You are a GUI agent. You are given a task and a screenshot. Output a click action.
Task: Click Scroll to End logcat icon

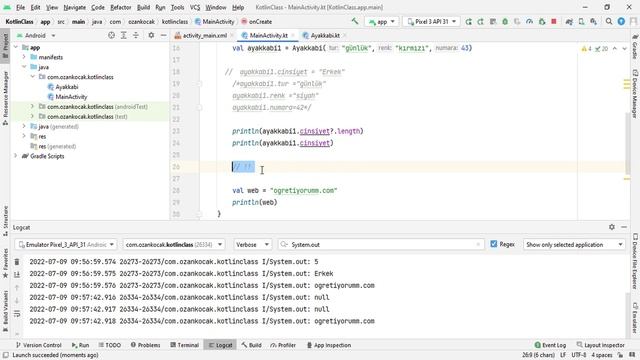pos(17,275)
